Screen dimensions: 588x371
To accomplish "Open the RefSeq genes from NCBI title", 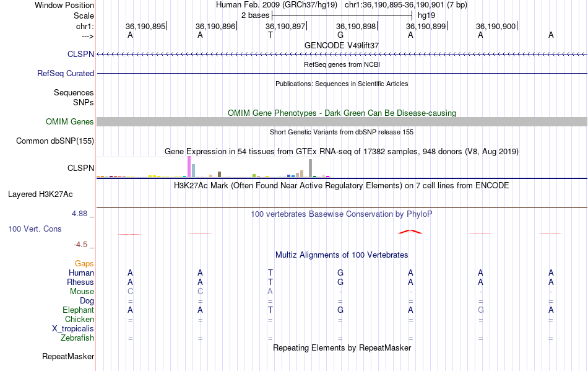I will pyautogui.click(x=342, y=64).
